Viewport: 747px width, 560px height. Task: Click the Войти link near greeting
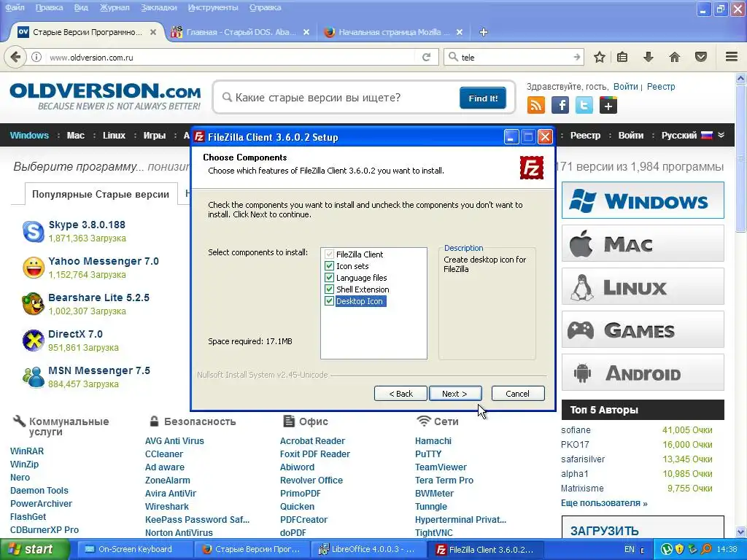(625, 87)
